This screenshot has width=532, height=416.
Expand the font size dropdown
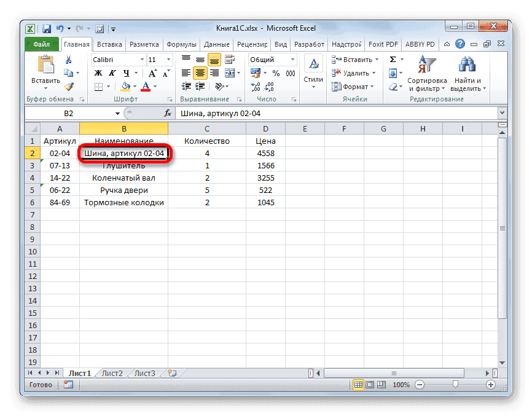coord(168,60)
